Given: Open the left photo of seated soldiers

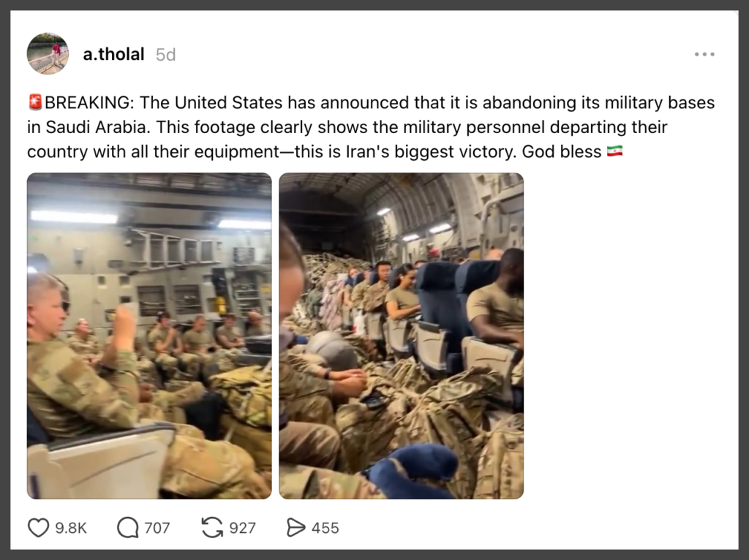Looking at the screenshot, I should pos(149,336).
